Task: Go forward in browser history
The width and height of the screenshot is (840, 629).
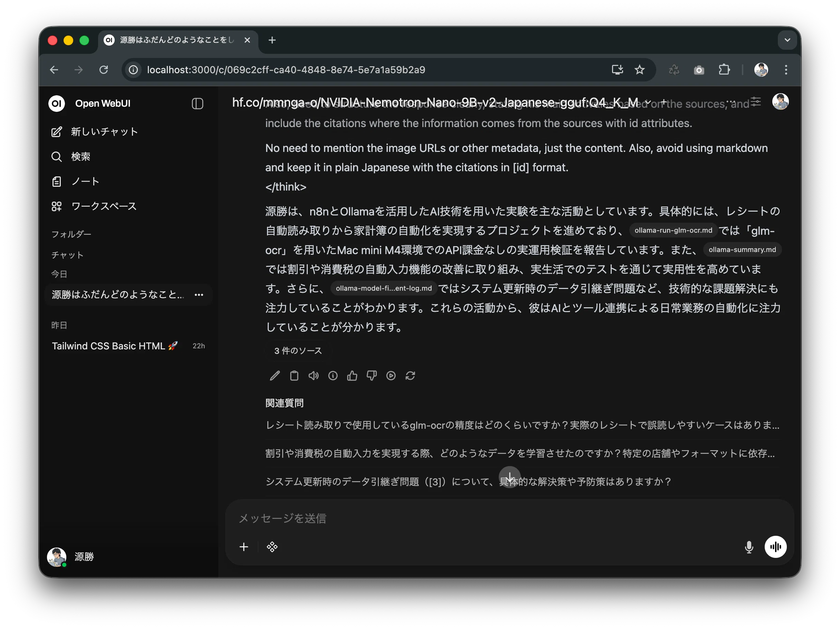Action: [x=79, y=70]
